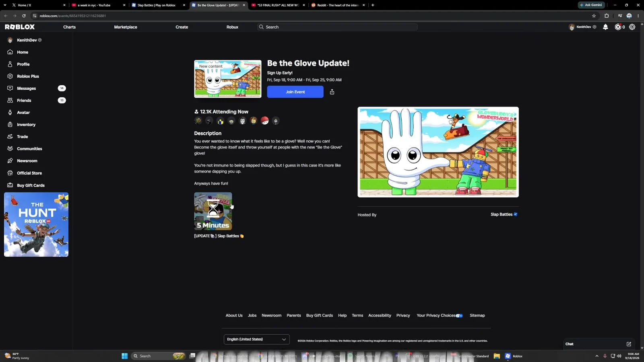
Task: Open the Chrome three-dot menu
Action: pyautogui.click(x=638, y=16)
